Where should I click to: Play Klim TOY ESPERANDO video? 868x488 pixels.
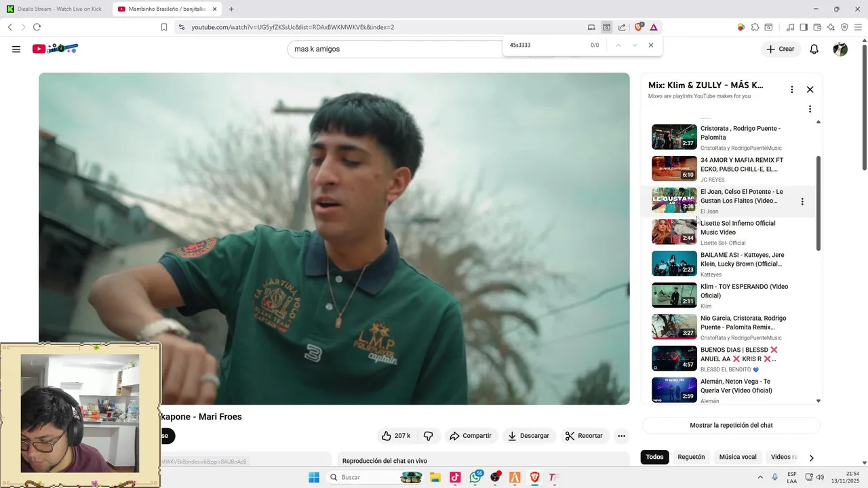729,295
